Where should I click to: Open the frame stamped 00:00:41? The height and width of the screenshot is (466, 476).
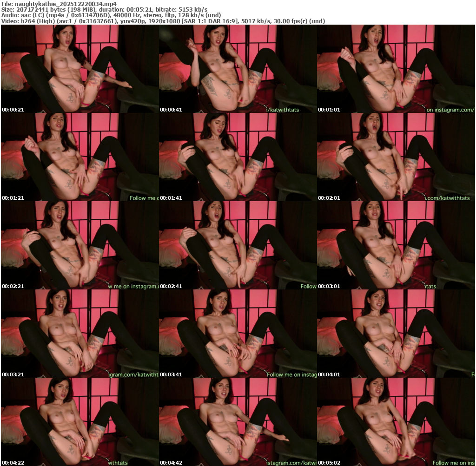238,69
